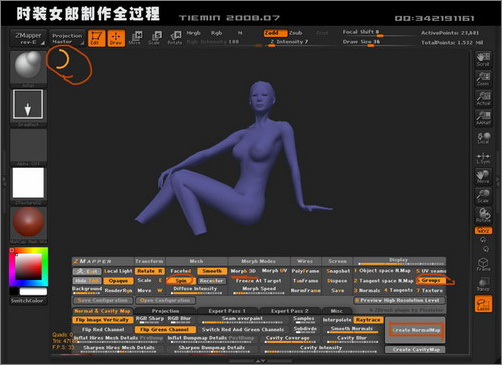Click the Snapshot button

point(338,271)
